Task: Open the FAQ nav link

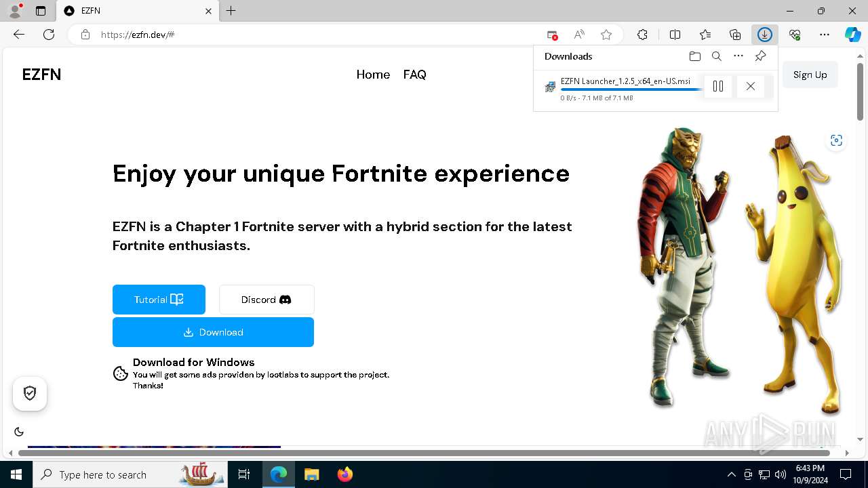Action: click(414, 75)
